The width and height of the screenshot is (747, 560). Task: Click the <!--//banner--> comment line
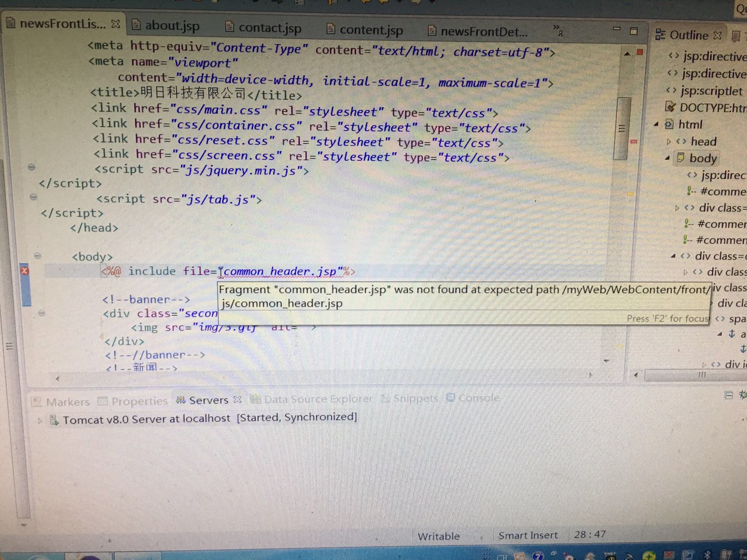tap(155, 355)
